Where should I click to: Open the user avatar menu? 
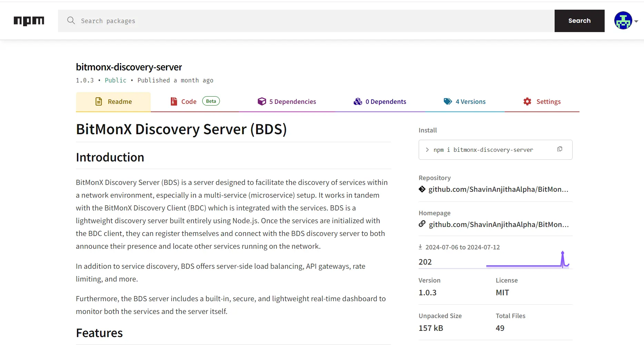pos(623,20)
